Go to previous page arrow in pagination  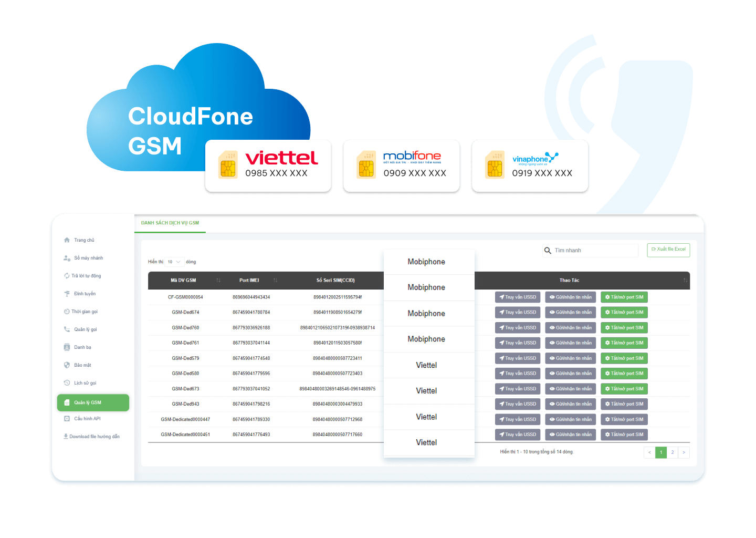(x=649, y=452)
